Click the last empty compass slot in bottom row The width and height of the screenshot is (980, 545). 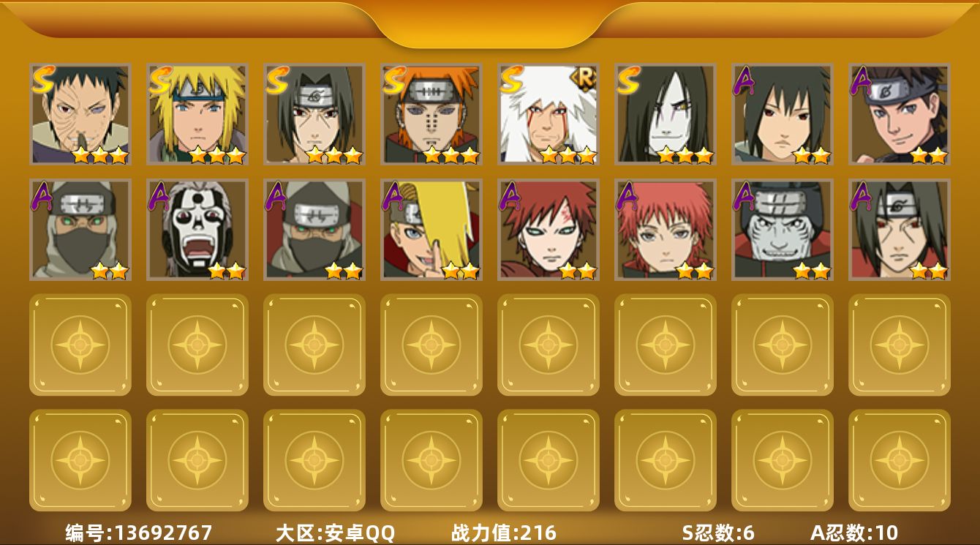pos(900,460)
